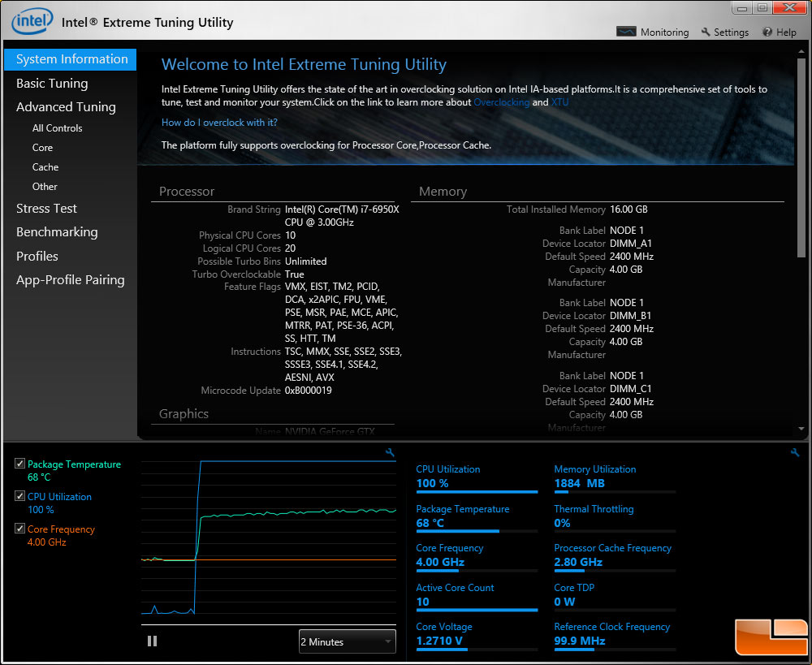Image resolution: width=812 pixels, height=665 pixels.
Task: Click Microcode Update value 0xB000019
Action: (x=308, y=391)
